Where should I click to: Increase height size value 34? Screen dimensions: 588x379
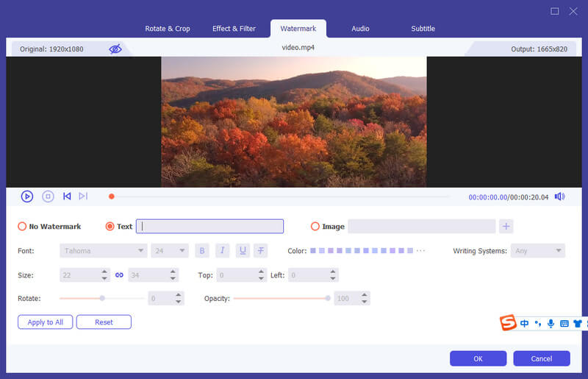pos(173,272)
